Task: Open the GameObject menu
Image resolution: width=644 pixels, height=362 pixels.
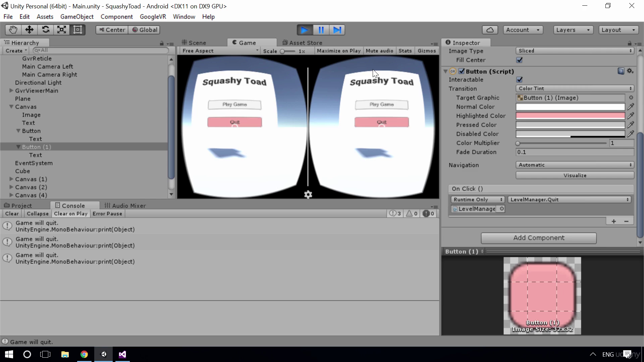Action: [x=77, y=17]
